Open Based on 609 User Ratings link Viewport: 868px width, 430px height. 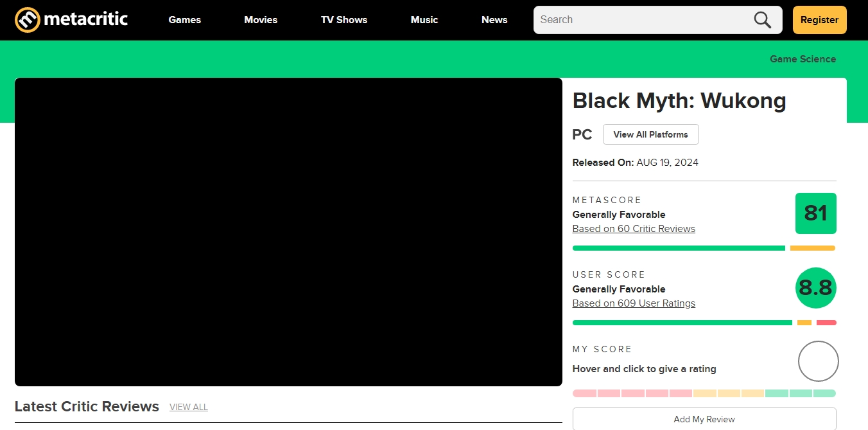[x=634, y=303]
